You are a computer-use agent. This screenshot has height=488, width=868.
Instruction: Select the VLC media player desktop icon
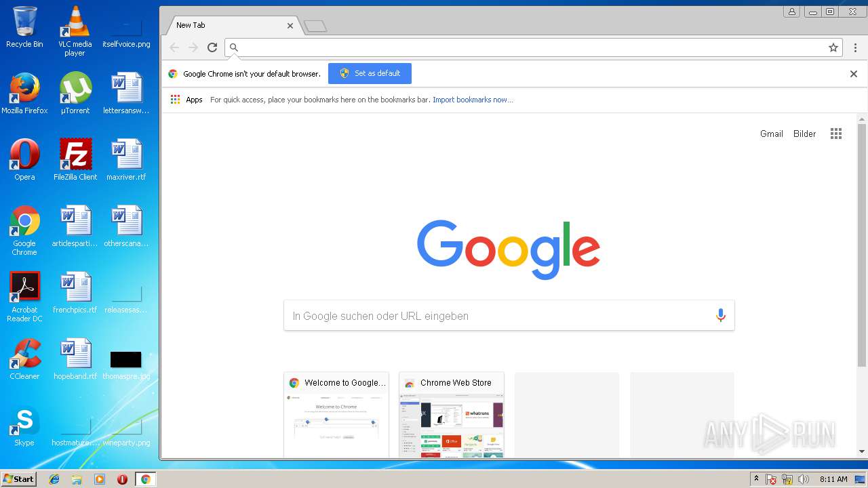[75, 31]
